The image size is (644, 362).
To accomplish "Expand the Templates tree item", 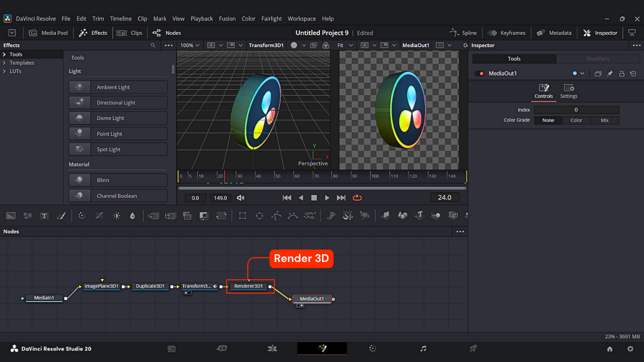I will (x=5, y=63).
